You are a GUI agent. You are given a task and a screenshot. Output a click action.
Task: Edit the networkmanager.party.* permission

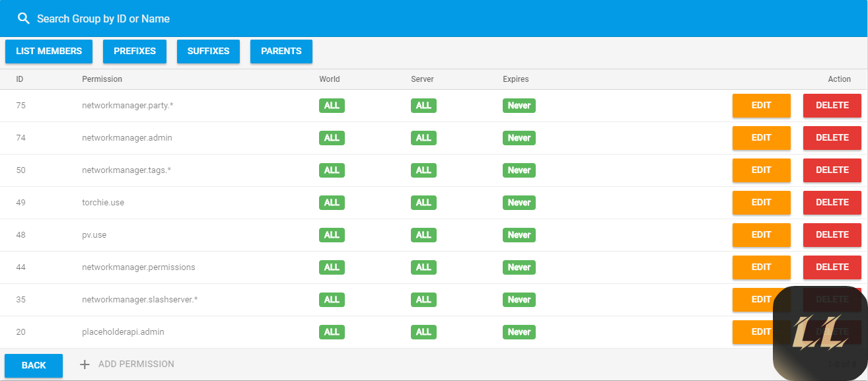[761, 106]
